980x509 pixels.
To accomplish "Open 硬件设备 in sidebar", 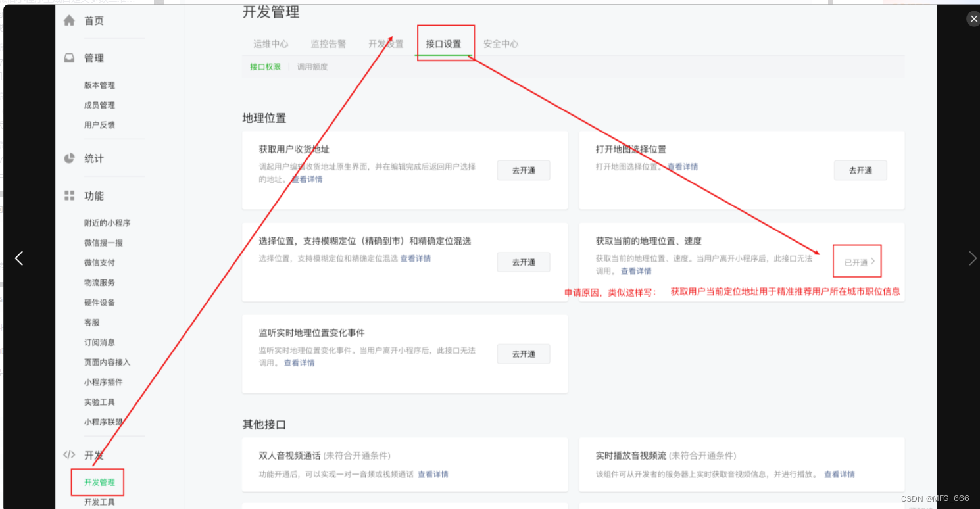I will [99, 303].
